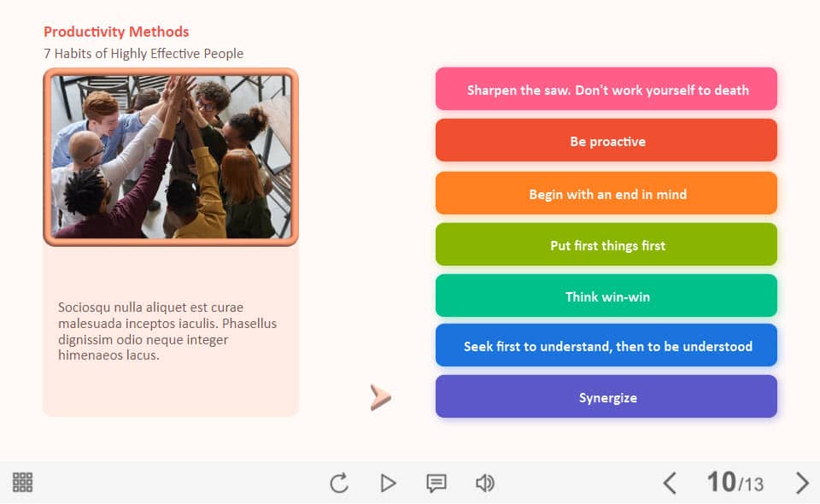Click the replay slide icon
Screen dimensions: 820x504
point(339,483)
